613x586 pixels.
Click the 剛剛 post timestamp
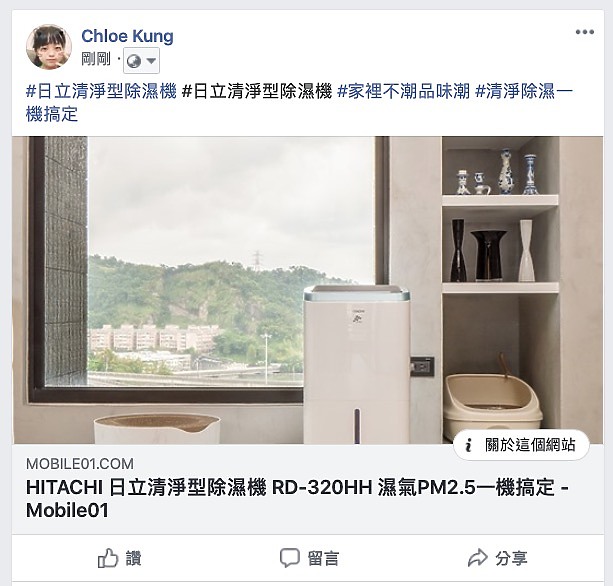point(96,59)
